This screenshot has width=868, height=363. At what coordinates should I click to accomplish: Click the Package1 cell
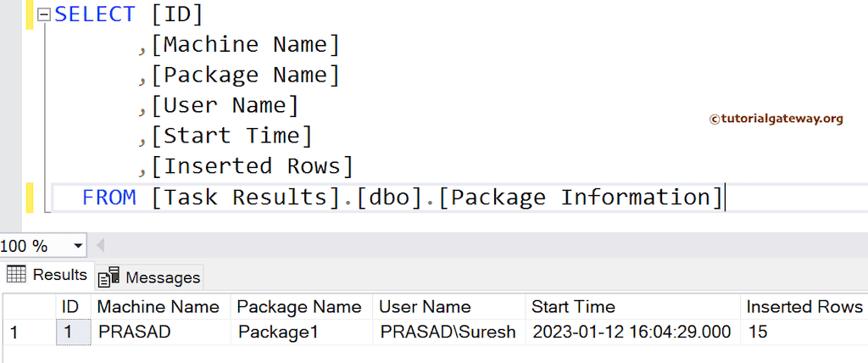(x=278, y=332)
